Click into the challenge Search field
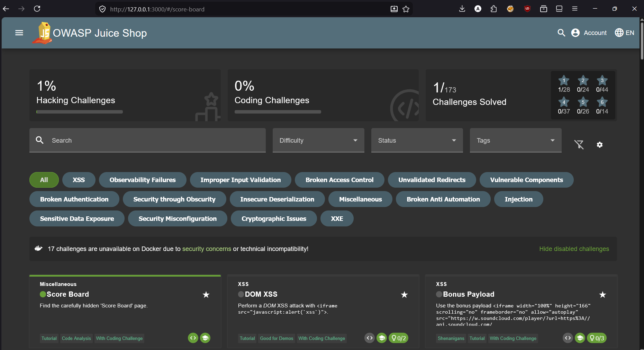The image size is (644, 350). coord(156,140)
